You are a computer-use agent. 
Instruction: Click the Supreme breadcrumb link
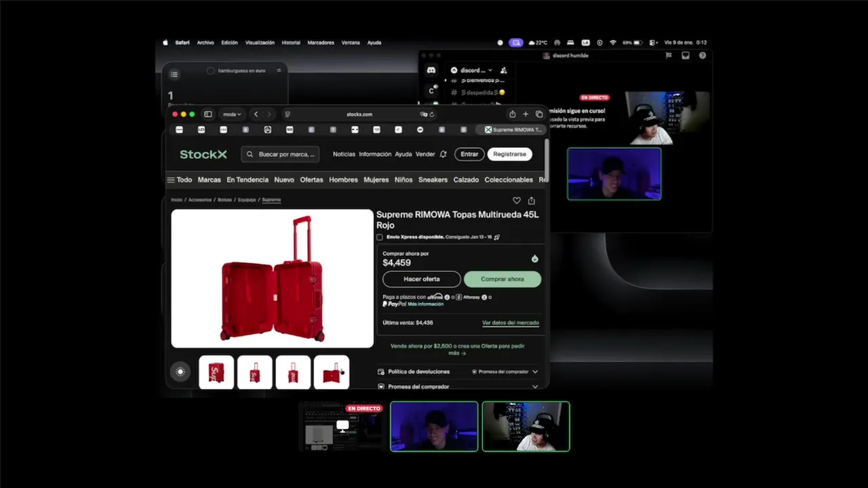point(271,200)
